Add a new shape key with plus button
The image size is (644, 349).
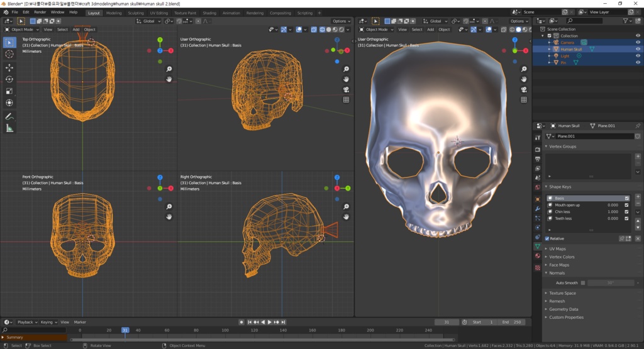click(638, 197)
